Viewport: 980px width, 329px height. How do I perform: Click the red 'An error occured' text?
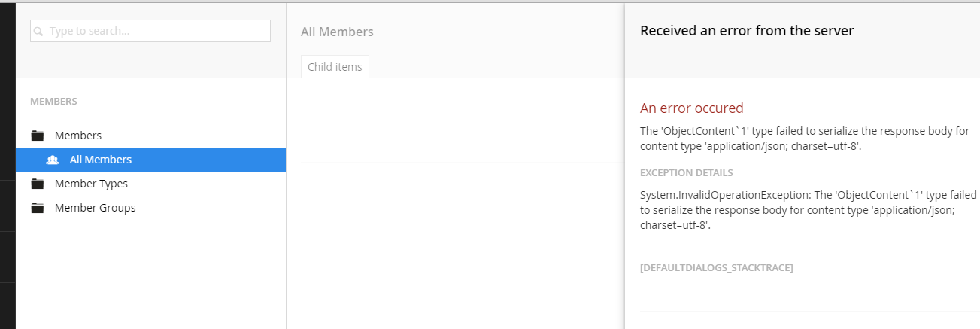coord(691,108)
